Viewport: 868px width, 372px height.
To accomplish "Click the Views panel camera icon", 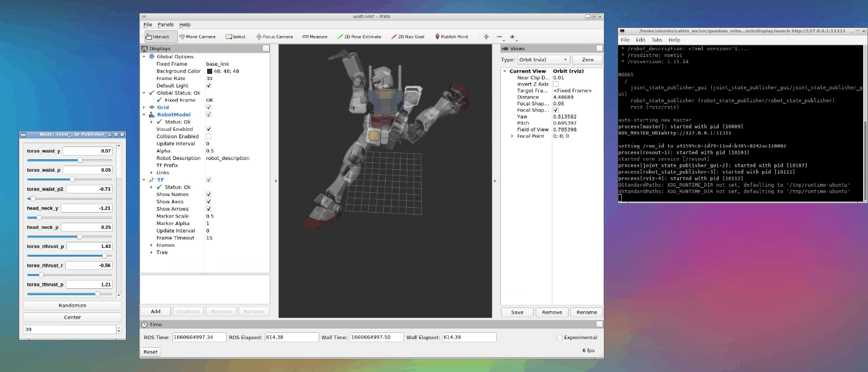I will click(x=505, y=48).
